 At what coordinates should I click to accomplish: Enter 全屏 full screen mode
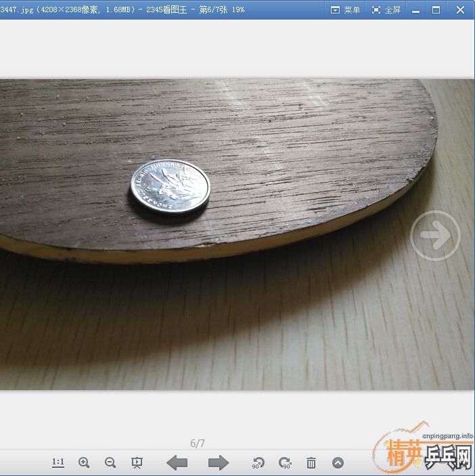(386, 9)
